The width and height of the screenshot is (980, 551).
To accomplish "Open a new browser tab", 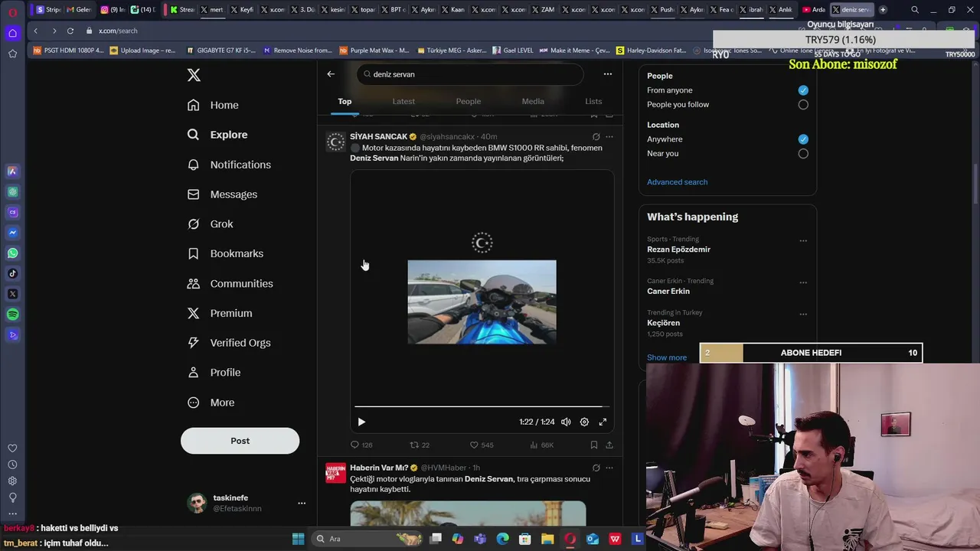I will coord(883,9).
